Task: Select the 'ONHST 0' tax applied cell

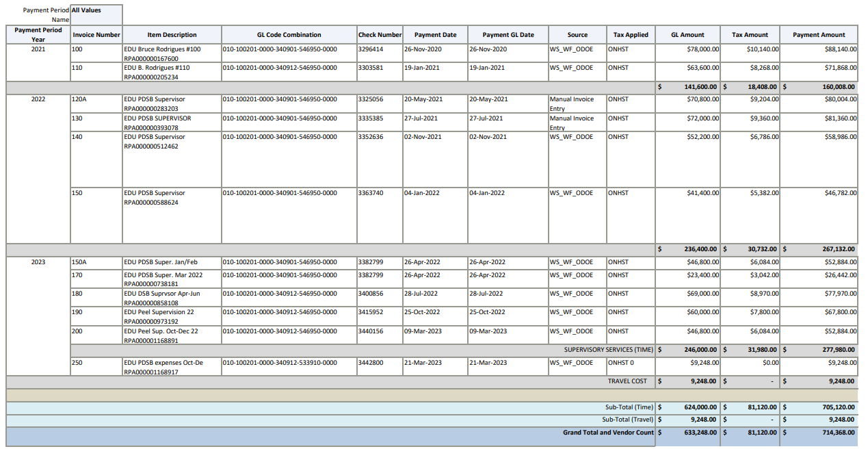Action: pyautogui.click(x=621, y=363)
